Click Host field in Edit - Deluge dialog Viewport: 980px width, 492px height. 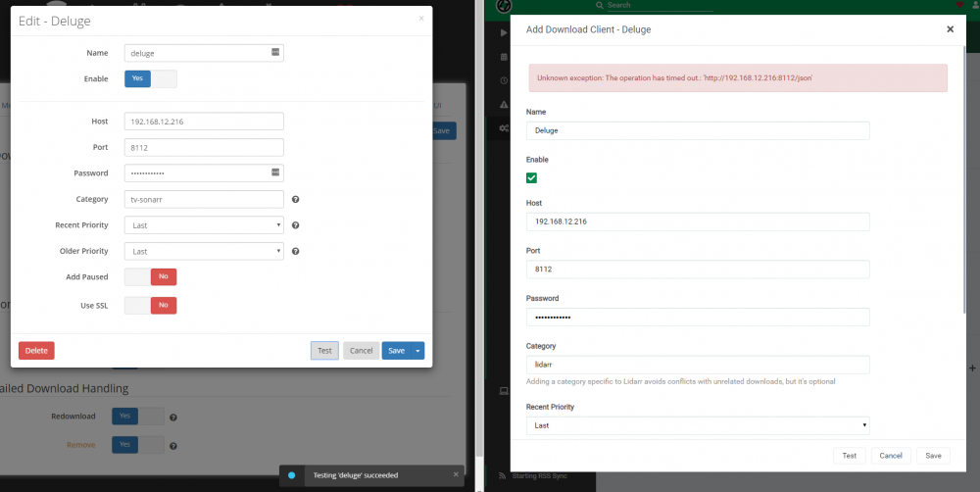point(204,122)
